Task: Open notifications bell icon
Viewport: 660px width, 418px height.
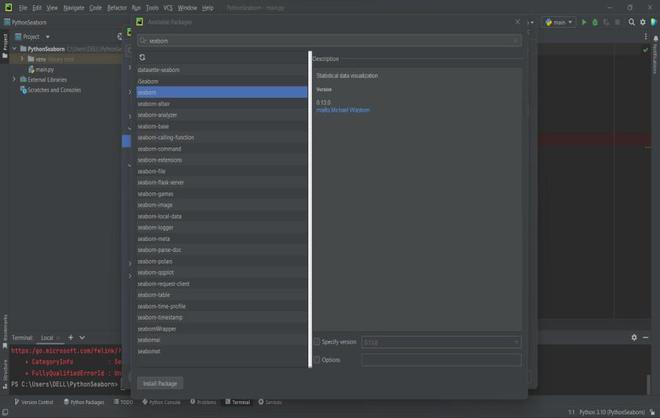Action: point(655,39)
